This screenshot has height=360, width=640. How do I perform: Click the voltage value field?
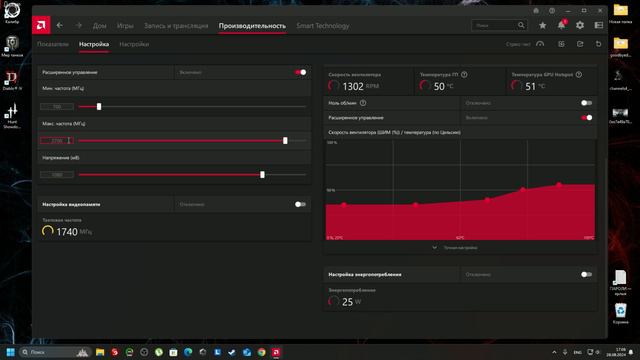point(57,175)
